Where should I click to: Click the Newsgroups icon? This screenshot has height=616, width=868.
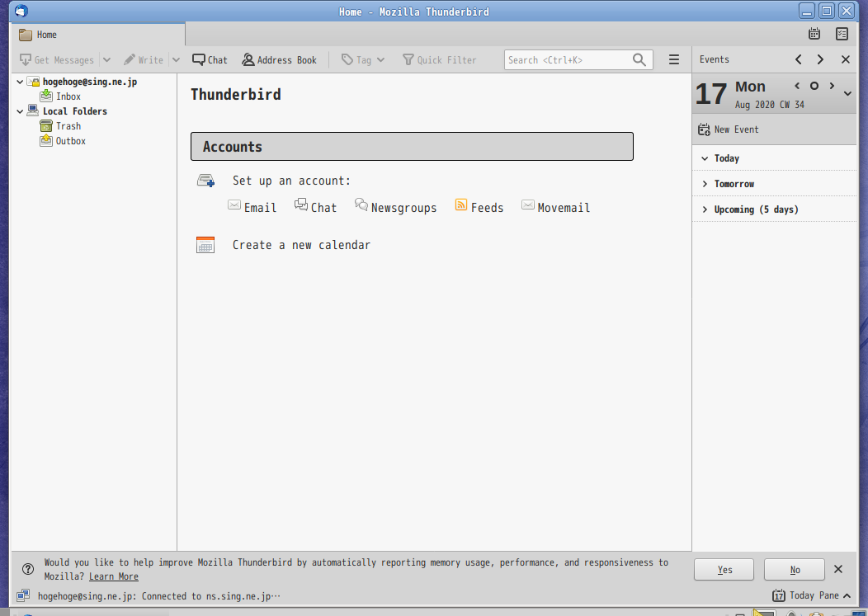[361, 205]
